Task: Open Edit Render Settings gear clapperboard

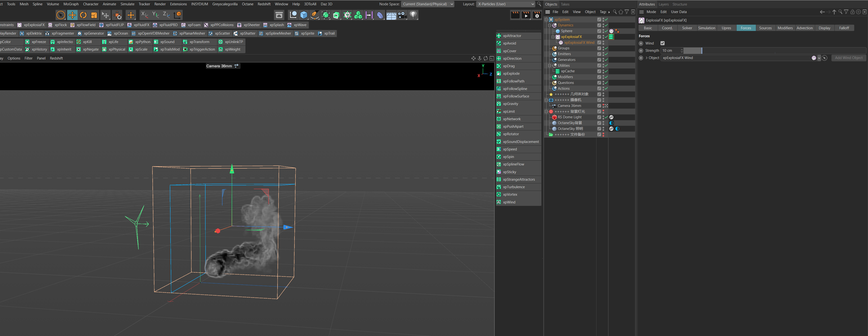Action: pyautogui.click(x=537, y=15)
